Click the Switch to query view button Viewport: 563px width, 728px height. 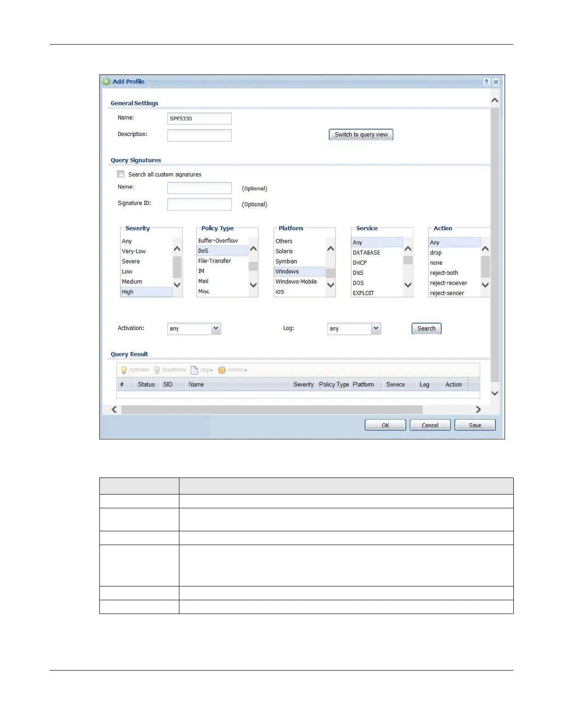[x=361, y=135]
